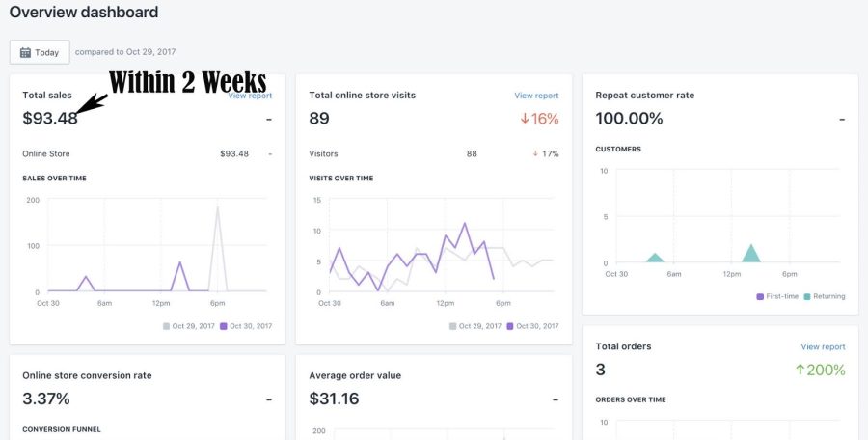
Task: Click the 100.00% repeat customer rate
Action: pyautogui.click(x=629, y=118)
